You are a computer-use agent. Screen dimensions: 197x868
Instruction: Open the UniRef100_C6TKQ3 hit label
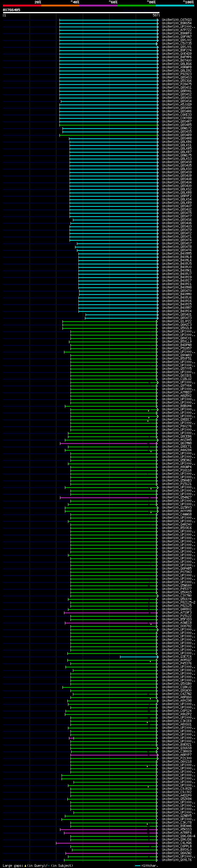pos(177,20)
